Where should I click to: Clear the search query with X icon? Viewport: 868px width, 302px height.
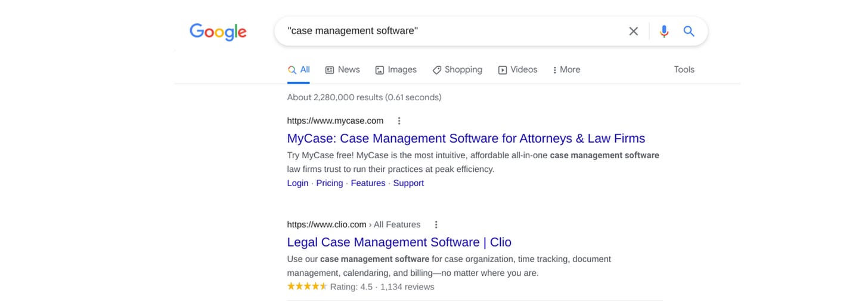pyautogui.click(x=633, y=31)
